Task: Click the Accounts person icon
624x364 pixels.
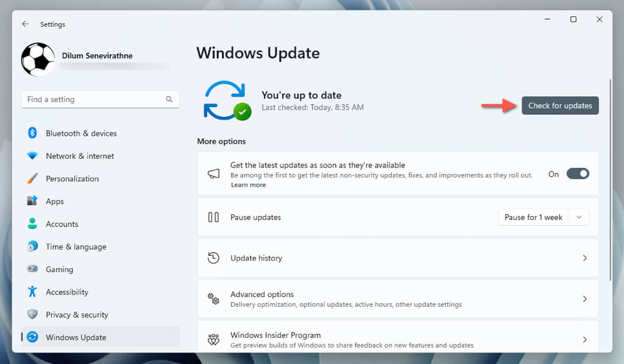Action: tap(32, 223)
